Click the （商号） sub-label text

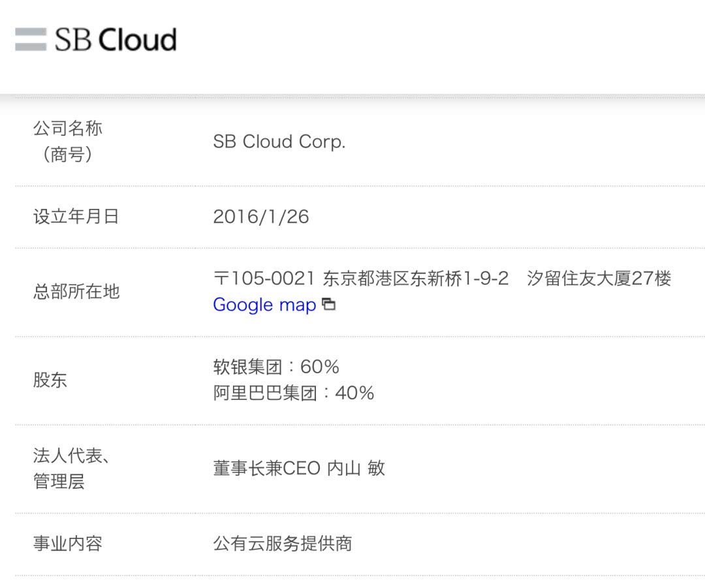coord(68,155)
